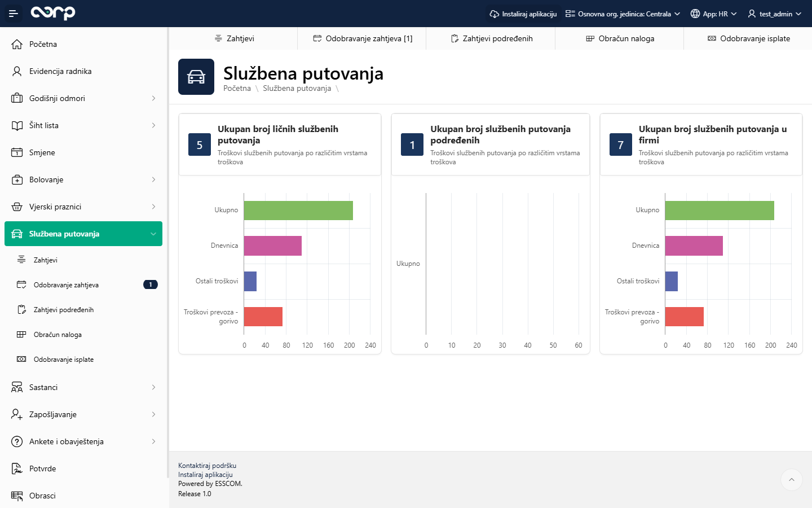Click the hamburger menu icon in header
This screenshot has width=812, height=508.
point(13,14)
